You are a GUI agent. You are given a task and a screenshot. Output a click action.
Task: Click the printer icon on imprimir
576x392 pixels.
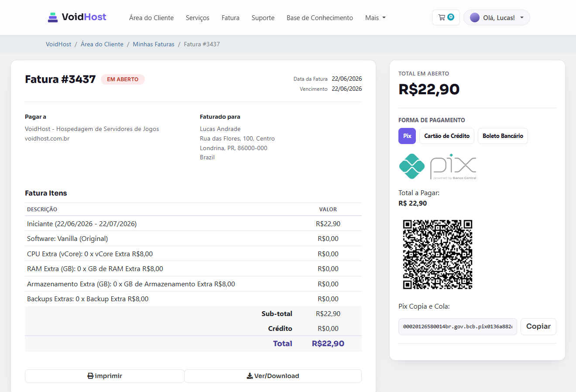(x=90, y=376)
